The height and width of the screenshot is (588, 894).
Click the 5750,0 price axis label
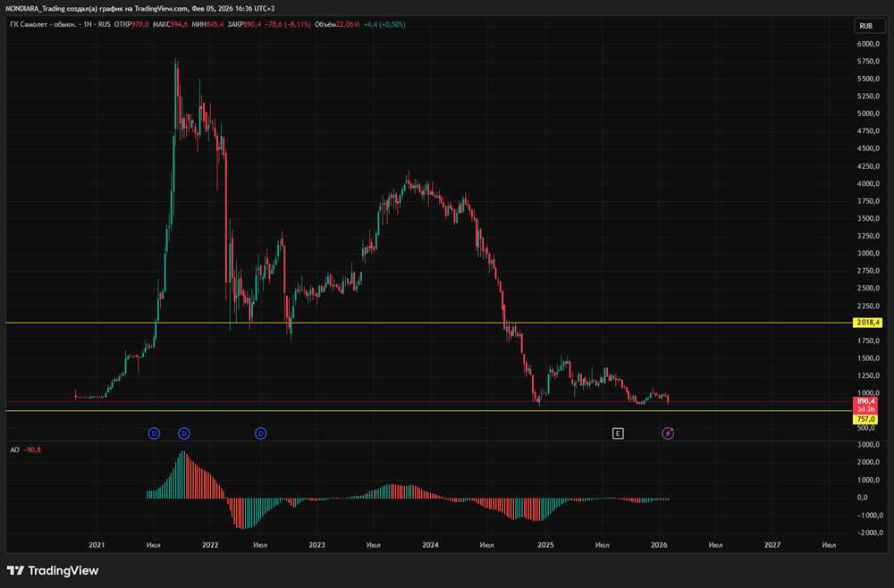pyautogui.click(x=868, y=62)
